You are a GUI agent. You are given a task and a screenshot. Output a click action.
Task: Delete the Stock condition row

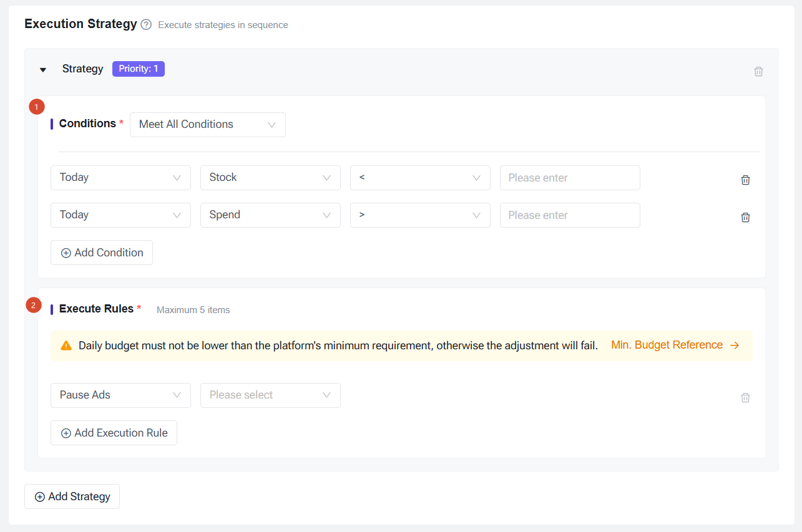[x=745, y=180]
